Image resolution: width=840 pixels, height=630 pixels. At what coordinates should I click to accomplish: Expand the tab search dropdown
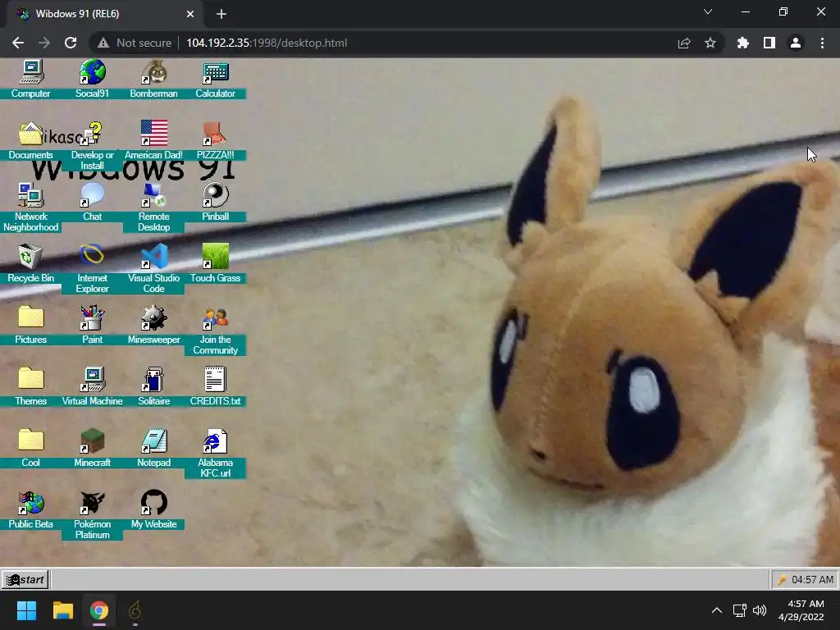[x=708, y=11]
